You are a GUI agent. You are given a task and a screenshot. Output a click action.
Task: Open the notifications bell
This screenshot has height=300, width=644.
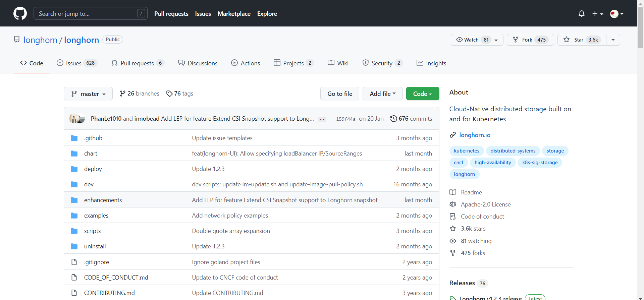point(582,14)
